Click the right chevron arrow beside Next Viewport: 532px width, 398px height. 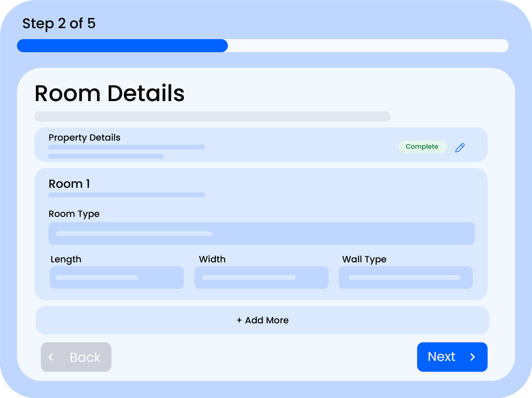[x=473, y=357]
